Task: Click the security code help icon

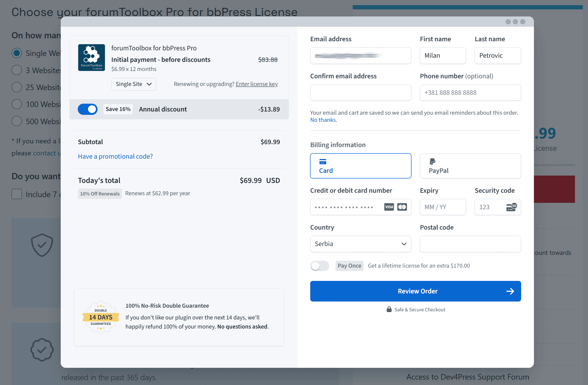Action: pyautogui.click(x=511, y=207)
